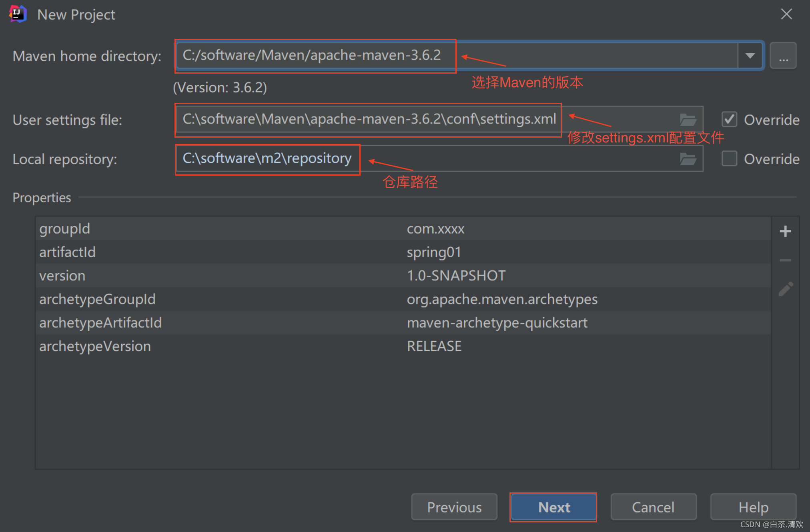Go back with the Previous button
810x532 pixels.
[x=454, y=507]
